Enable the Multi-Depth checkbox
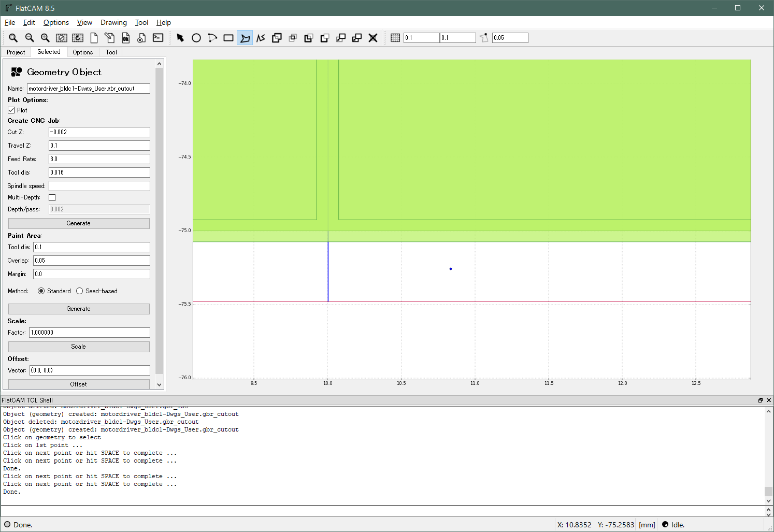 click(52, 197)
